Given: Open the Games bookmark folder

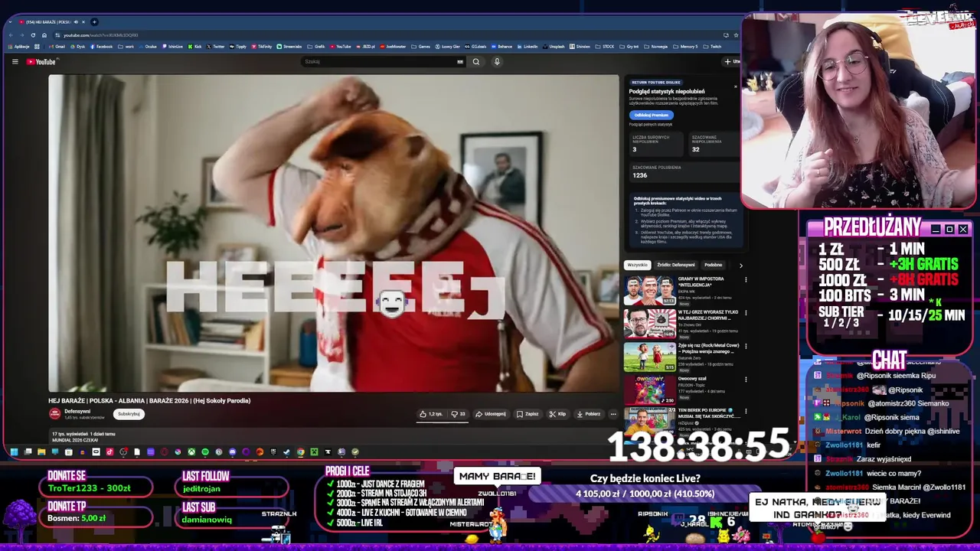Looking at the screenshot, I should (x=420, y=47).
